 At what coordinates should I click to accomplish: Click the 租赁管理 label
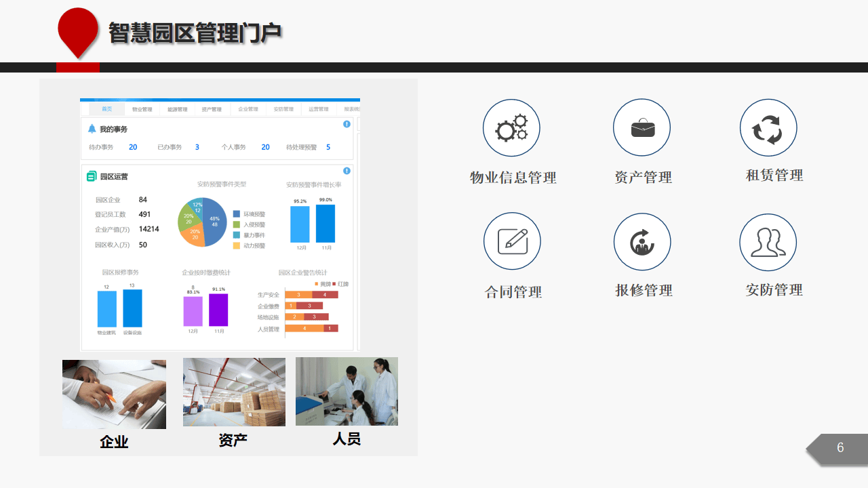[774, 175]
